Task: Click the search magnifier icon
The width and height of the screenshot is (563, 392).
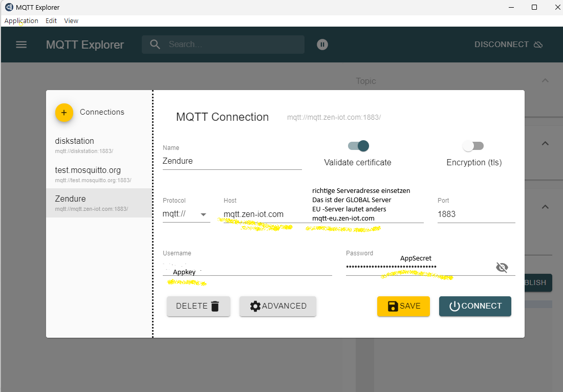Action: (x=155, y=45)
